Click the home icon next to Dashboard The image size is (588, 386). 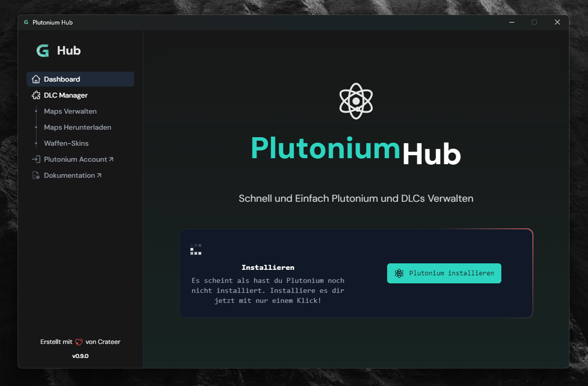tap(36, 79)
